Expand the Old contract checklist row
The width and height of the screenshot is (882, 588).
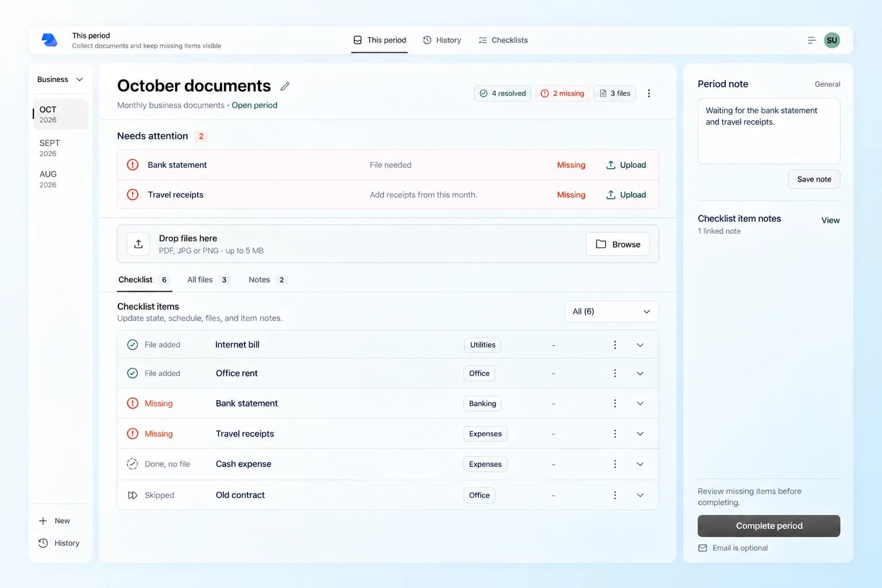640,495
